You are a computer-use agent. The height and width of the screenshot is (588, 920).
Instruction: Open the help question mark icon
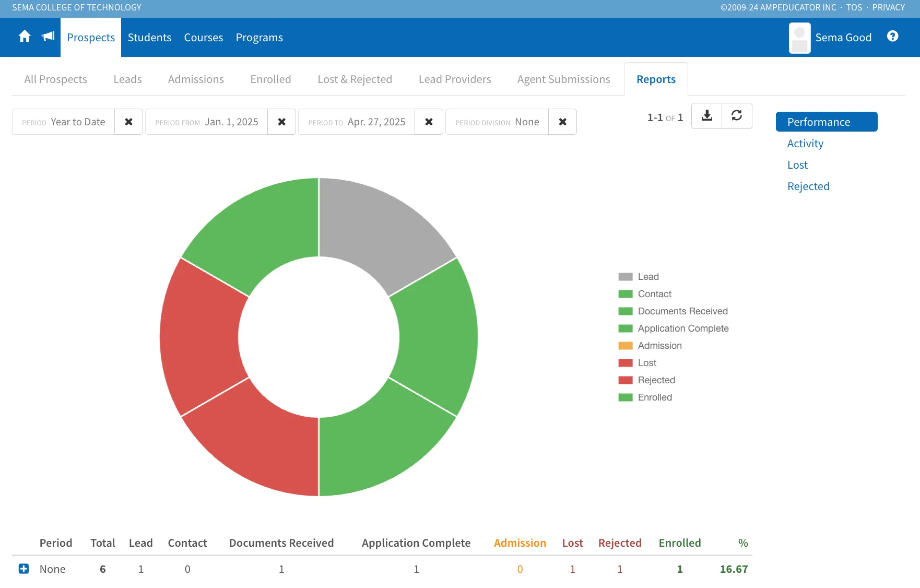point(893,36)
